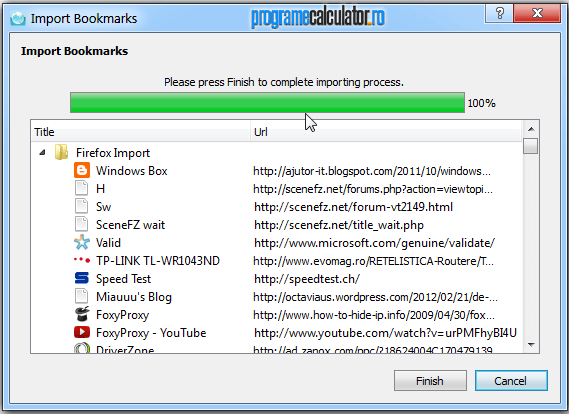Click the red dots icon for TP-LINK TL-WR1043ND
The height and width of the screenshot is (414, 569).
pos(82,260)
